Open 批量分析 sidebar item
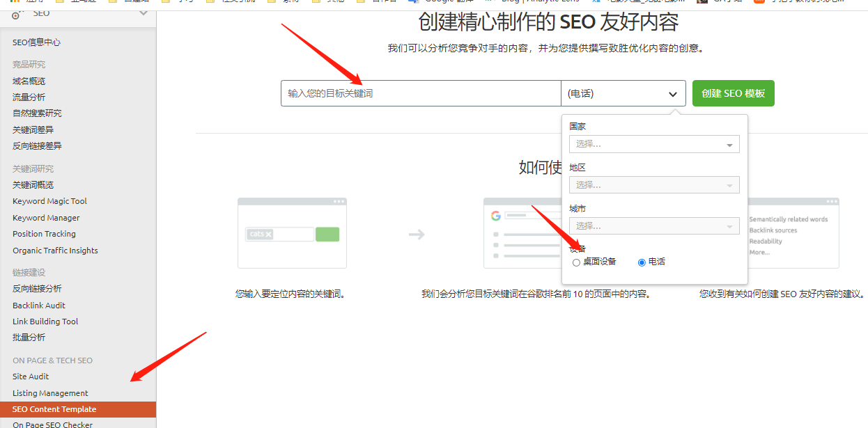 pyautogui.click(x=29, y=338)
